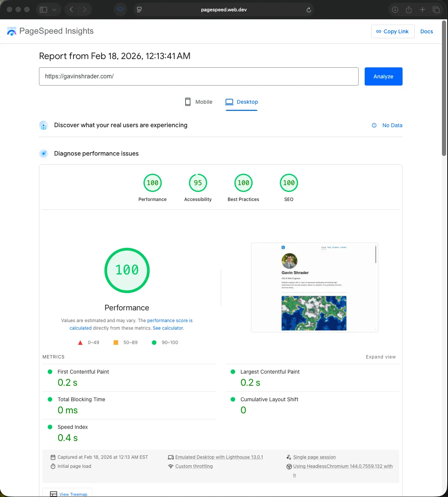Expand the metrics with Expand view
Screen dimensions: 448x497
click(x=381, y=357)
